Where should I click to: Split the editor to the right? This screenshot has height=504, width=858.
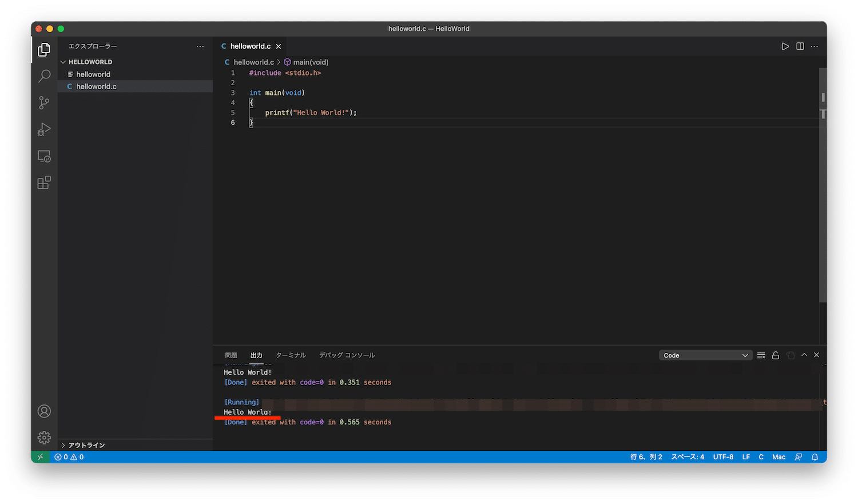tap(800, 46)
